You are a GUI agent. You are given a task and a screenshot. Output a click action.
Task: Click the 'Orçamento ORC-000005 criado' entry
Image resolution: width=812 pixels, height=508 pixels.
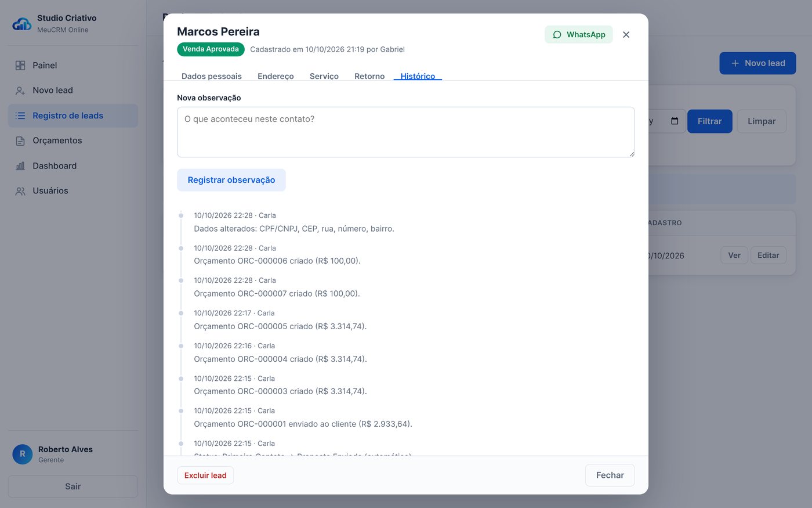(x=280, y=326)
